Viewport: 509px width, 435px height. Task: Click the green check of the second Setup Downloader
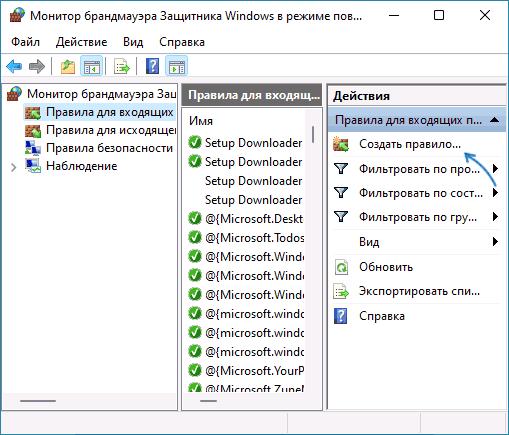pos(195,162)
